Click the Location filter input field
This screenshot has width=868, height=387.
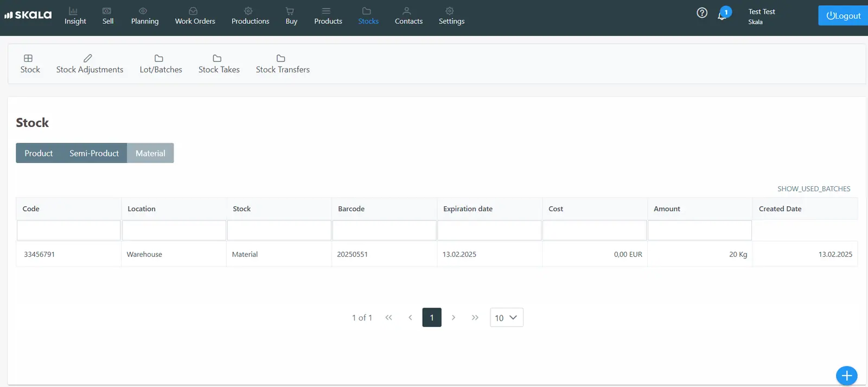click(174, 230)
